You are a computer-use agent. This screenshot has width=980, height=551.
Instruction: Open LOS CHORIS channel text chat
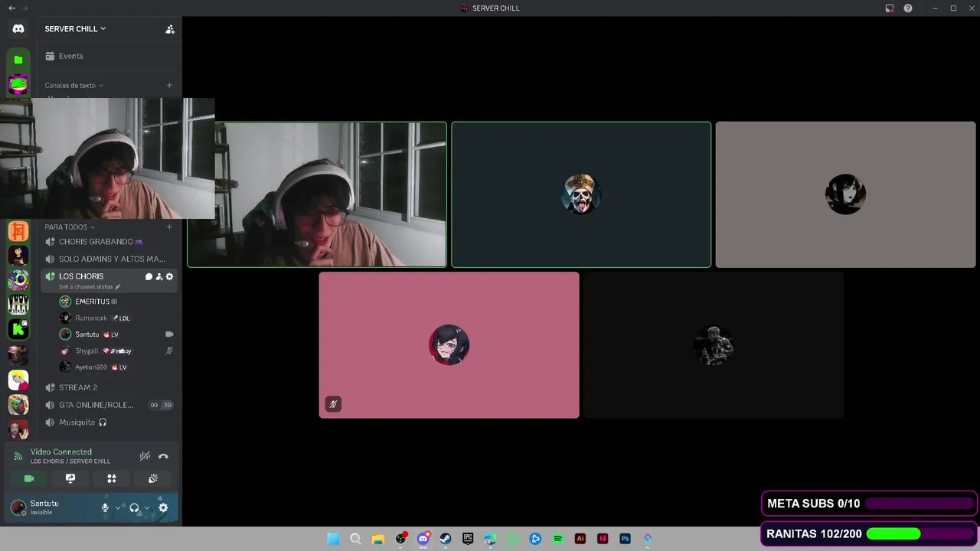click(149, 276)
